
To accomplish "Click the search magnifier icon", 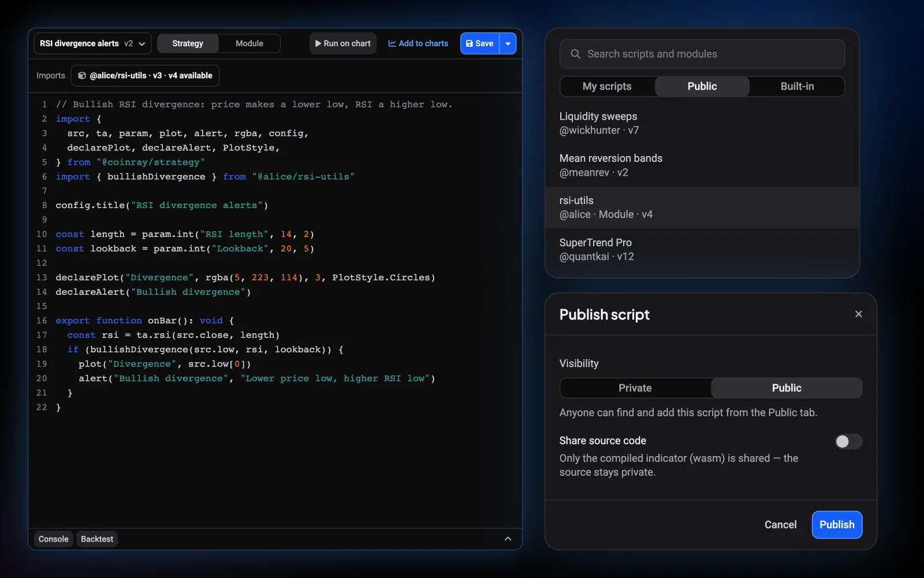I will 575,54.
